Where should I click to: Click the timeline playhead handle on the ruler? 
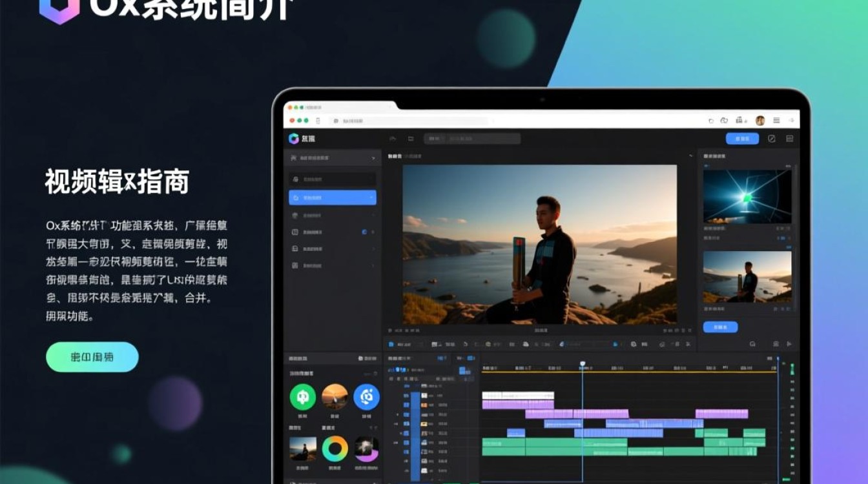tap(582, 364)
